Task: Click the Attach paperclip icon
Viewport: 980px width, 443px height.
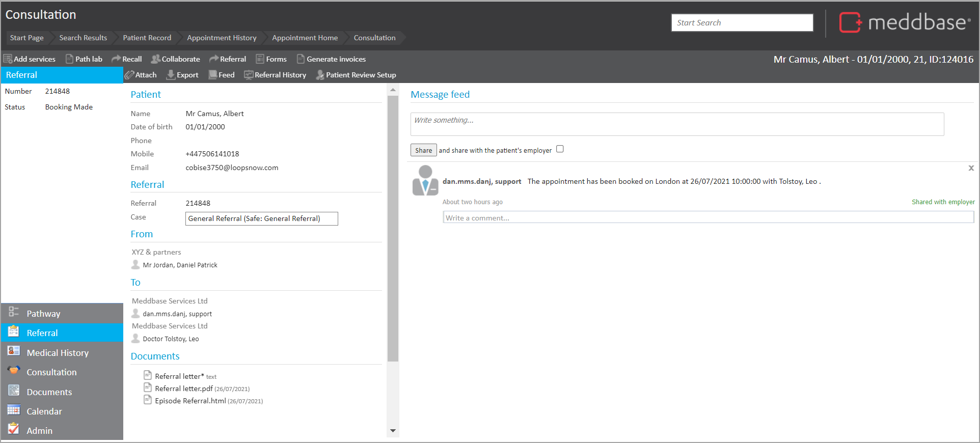Action: (x=130, y=75)
